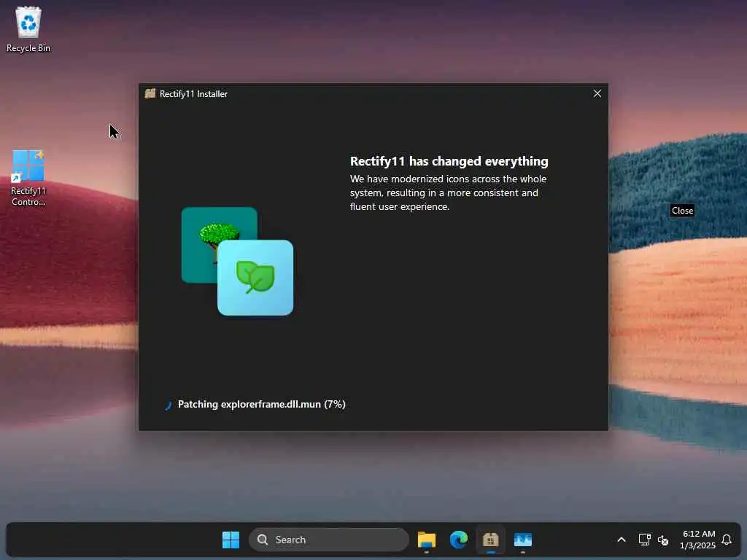Click the 'Rectify11 has changed everything' heading
The width and height of the screenshot is (747, 560).
pos(449,161)
